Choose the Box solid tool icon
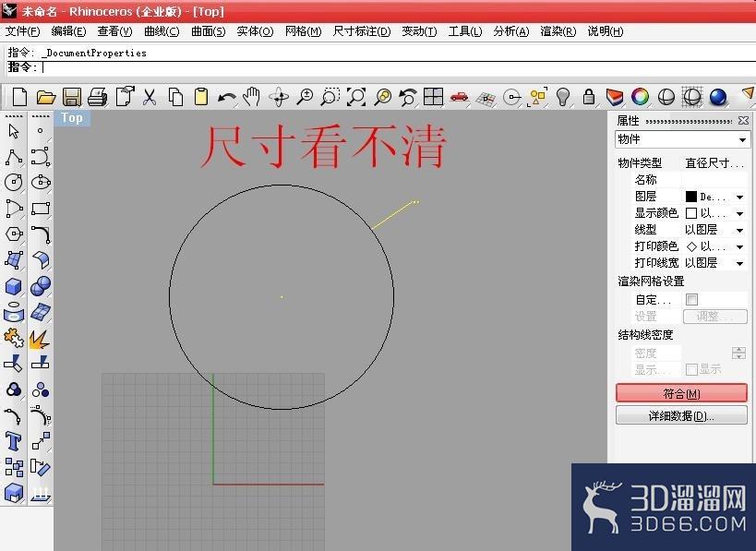This screenshot has width=756, height=551. [14, 286]
